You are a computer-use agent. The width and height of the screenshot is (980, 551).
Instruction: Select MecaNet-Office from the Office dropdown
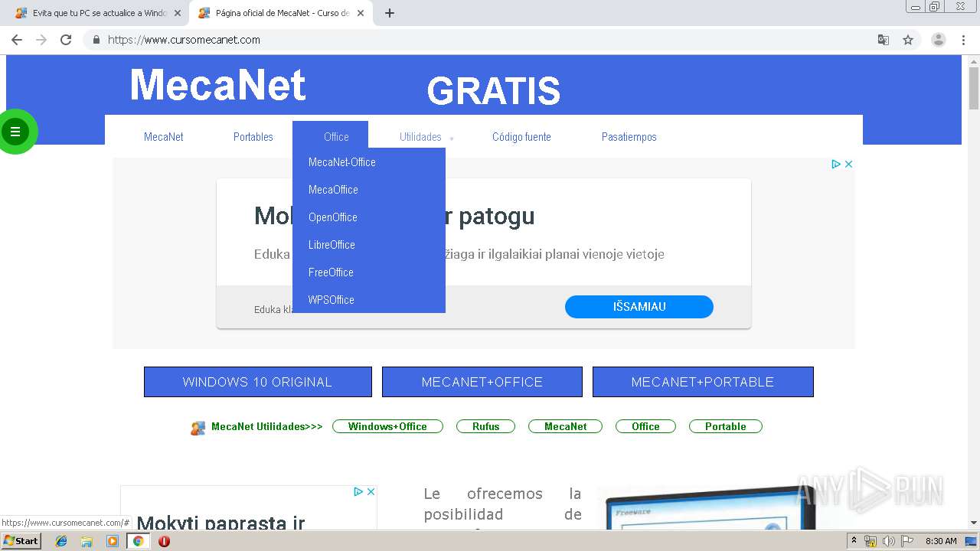(369, 162)
